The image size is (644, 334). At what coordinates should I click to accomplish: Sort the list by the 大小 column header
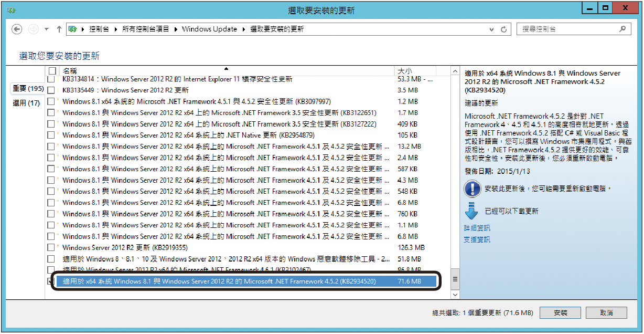click(415, 71)
